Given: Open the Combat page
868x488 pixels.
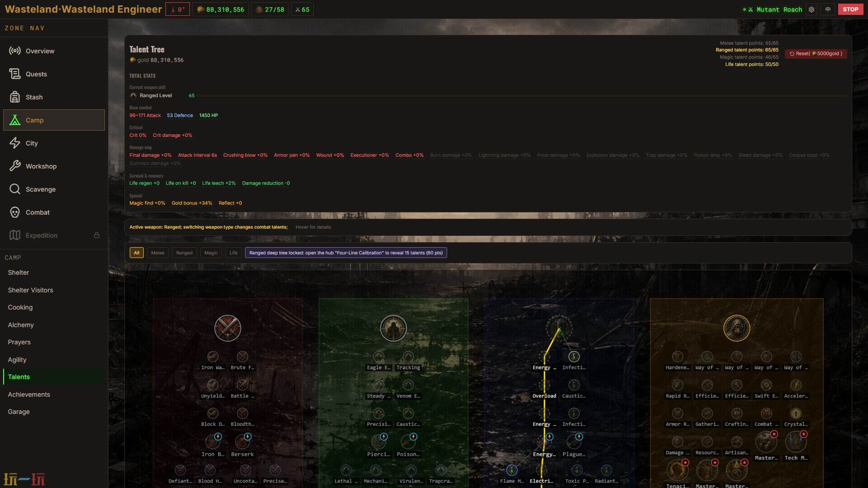Looking at the screenshot, I should (54, 212).
